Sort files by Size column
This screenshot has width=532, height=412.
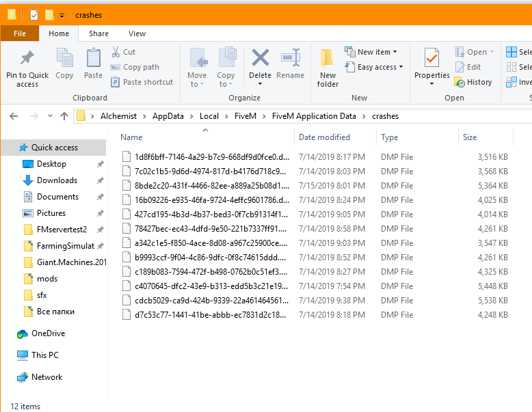tap(470, 137)
